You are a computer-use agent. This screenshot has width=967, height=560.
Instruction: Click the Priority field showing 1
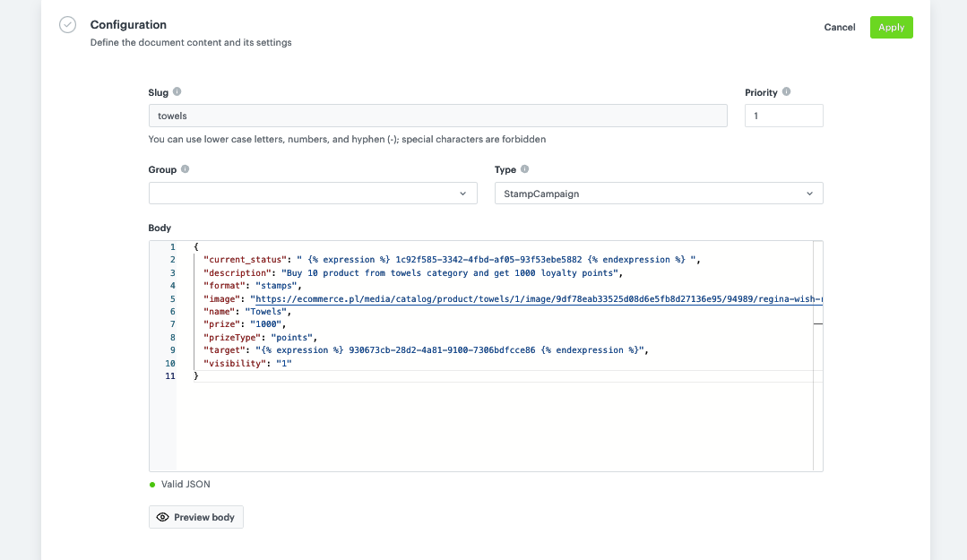[x=783, y=115]
